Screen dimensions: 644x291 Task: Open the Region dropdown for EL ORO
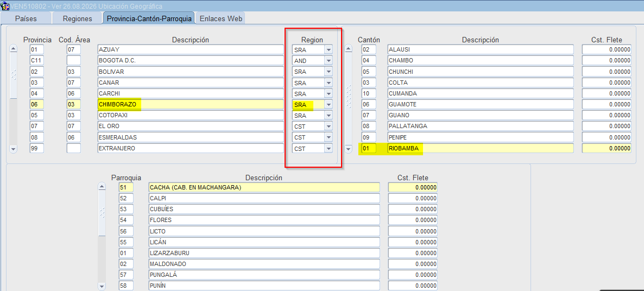328,126
